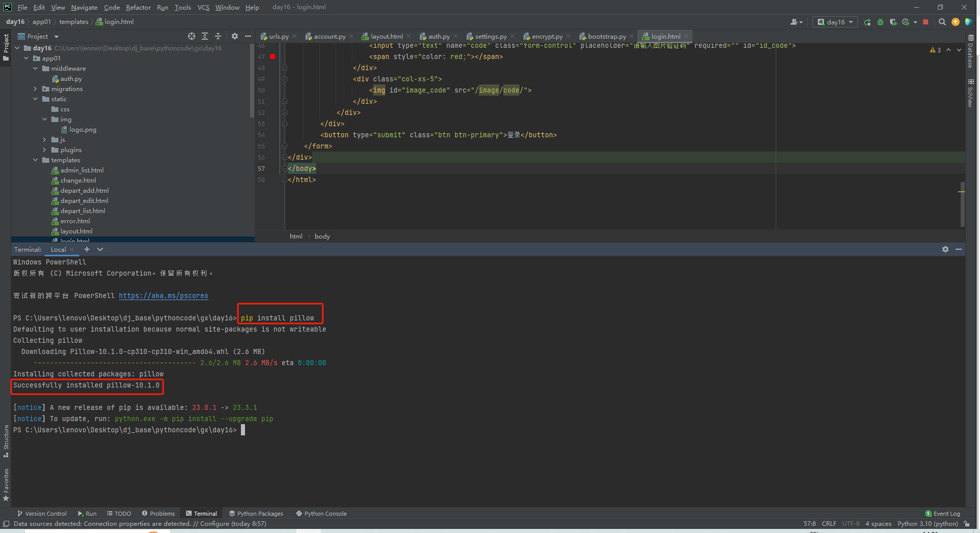Open the Version Control tool window

tap(42, 514)
